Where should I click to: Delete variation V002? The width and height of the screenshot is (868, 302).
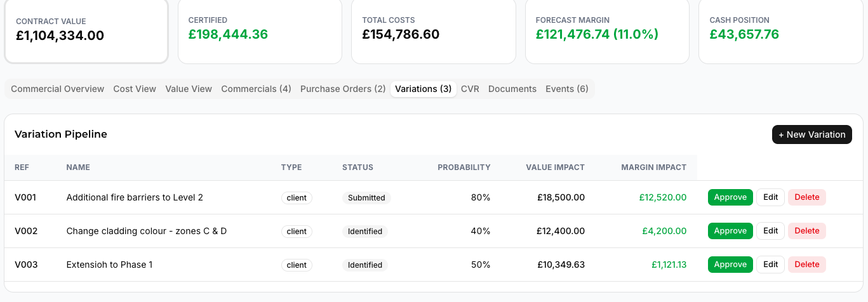807,231
